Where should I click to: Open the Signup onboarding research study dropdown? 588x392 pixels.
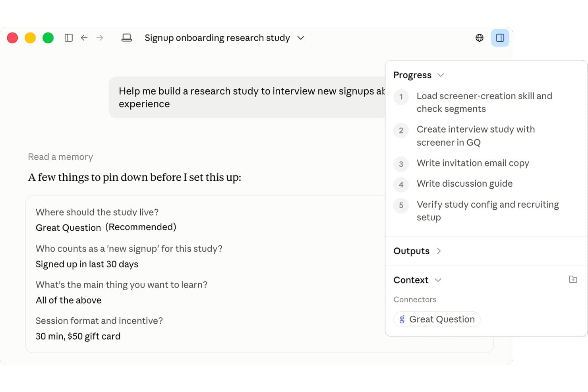301,38
